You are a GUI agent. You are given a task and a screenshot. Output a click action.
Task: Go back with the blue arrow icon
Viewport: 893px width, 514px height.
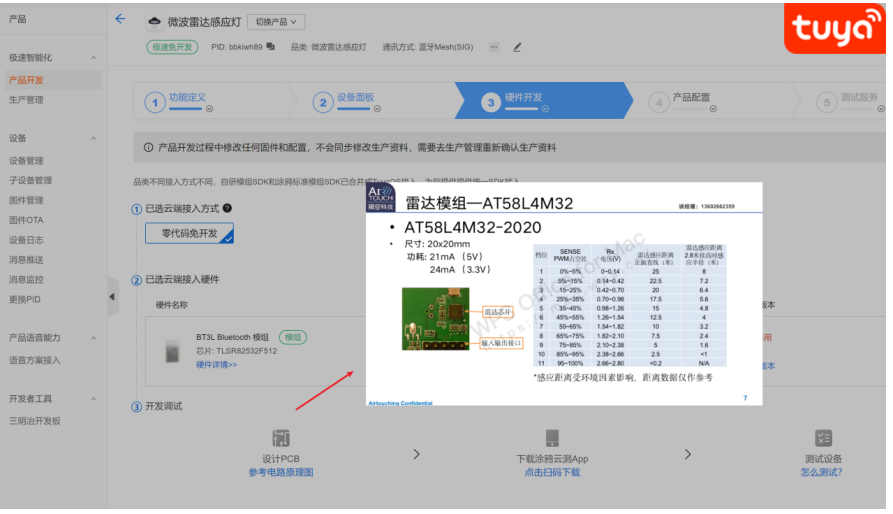(x=120, y=19)
